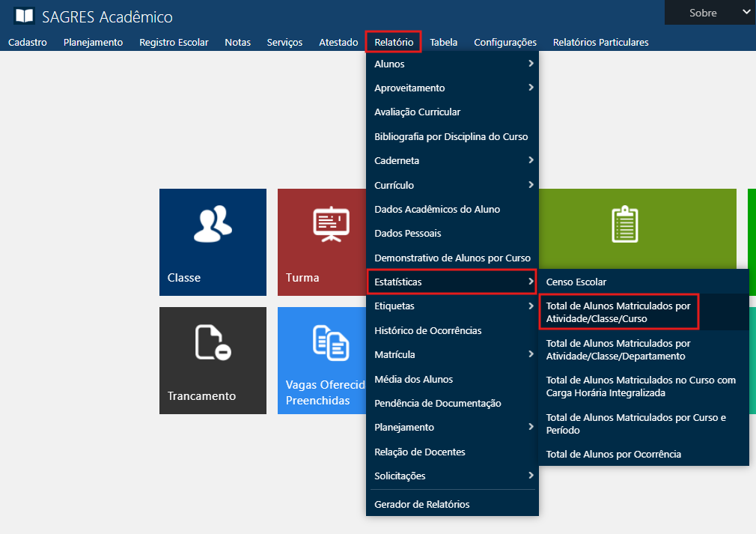This screenshot has width=756, height=534.
Task: Select Censo Escolar from Estatísticas submenu
Action: pos(576,282)
